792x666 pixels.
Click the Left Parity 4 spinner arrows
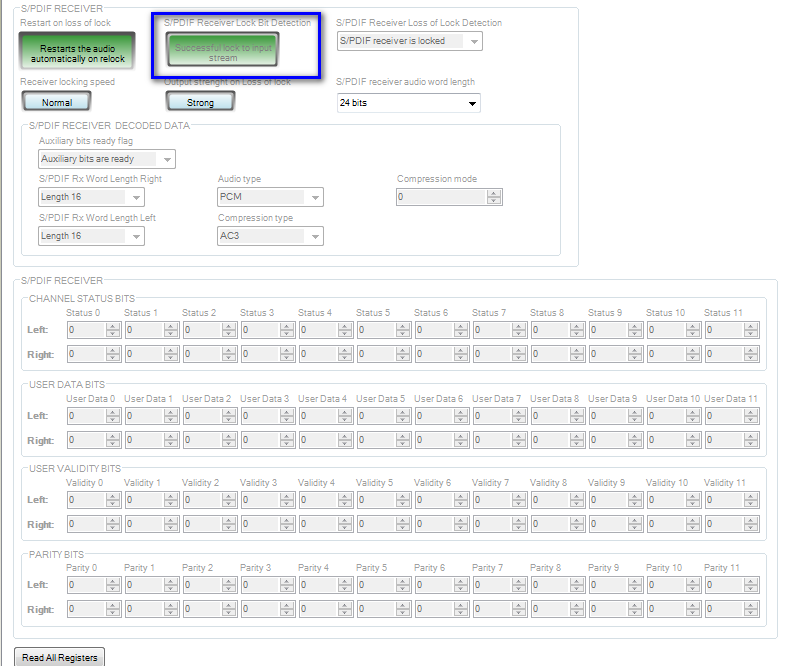click(x=345, y=585)
